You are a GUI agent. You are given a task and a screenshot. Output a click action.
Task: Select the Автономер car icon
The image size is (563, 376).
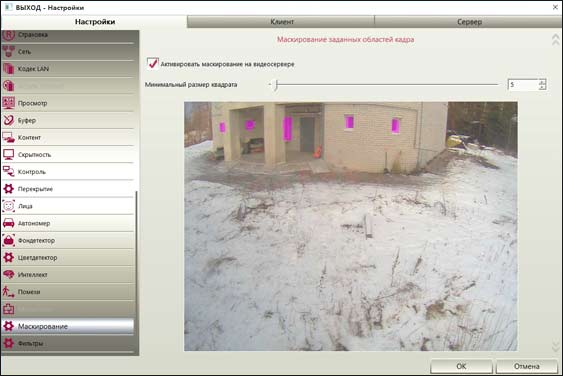pos(9,223)
